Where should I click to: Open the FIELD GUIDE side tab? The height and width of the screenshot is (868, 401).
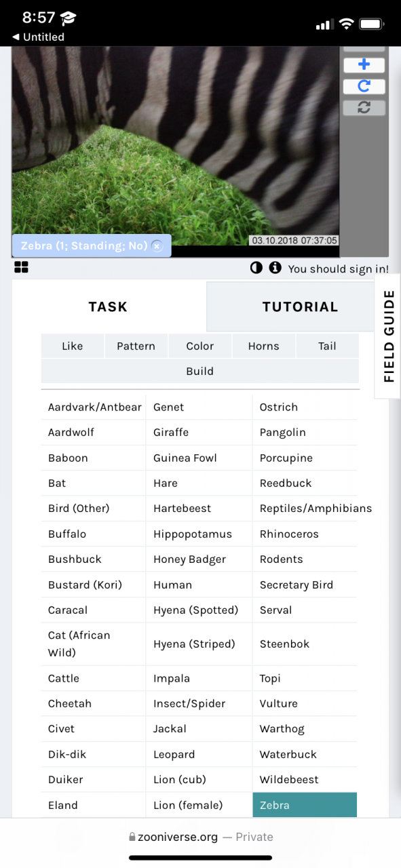click(x=389, y=336)
